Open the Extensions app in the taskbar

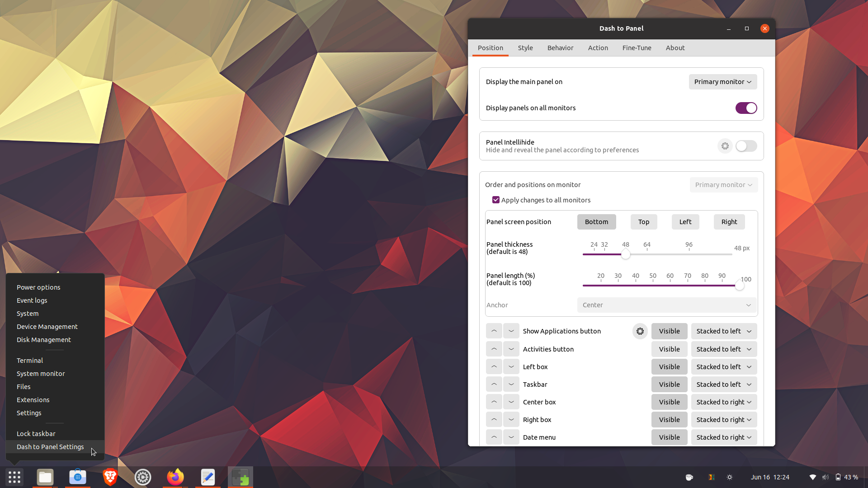point(240,477)
